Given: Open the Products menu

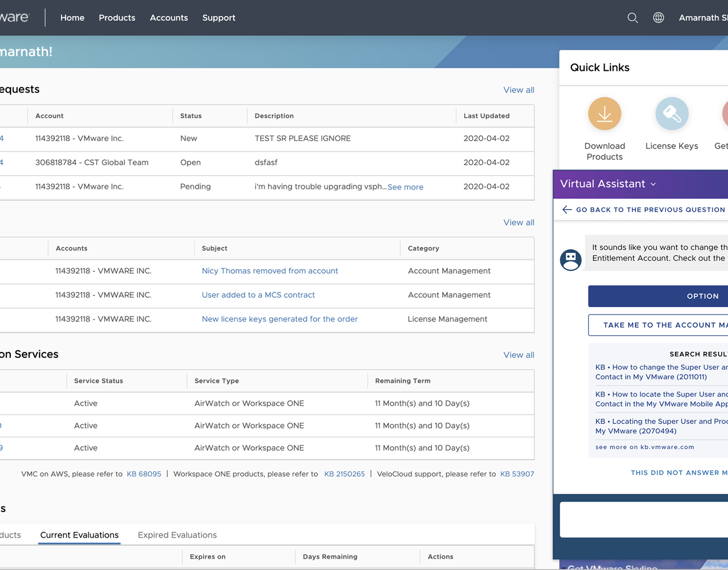Looking at the screenshot, I should (117, 18).
